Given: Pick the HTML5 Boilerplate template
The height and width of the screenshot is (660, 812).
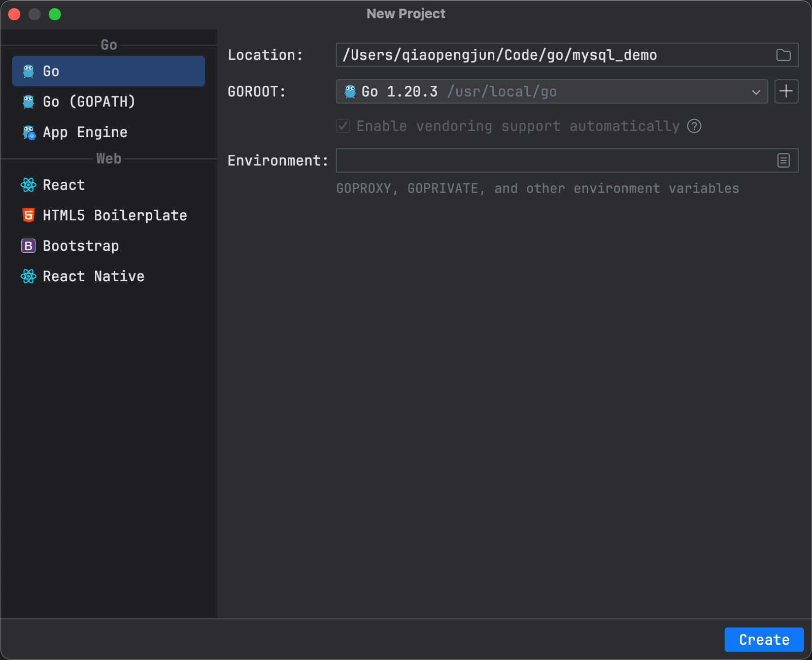Looking at the screenshot, I should coord(109,215).
